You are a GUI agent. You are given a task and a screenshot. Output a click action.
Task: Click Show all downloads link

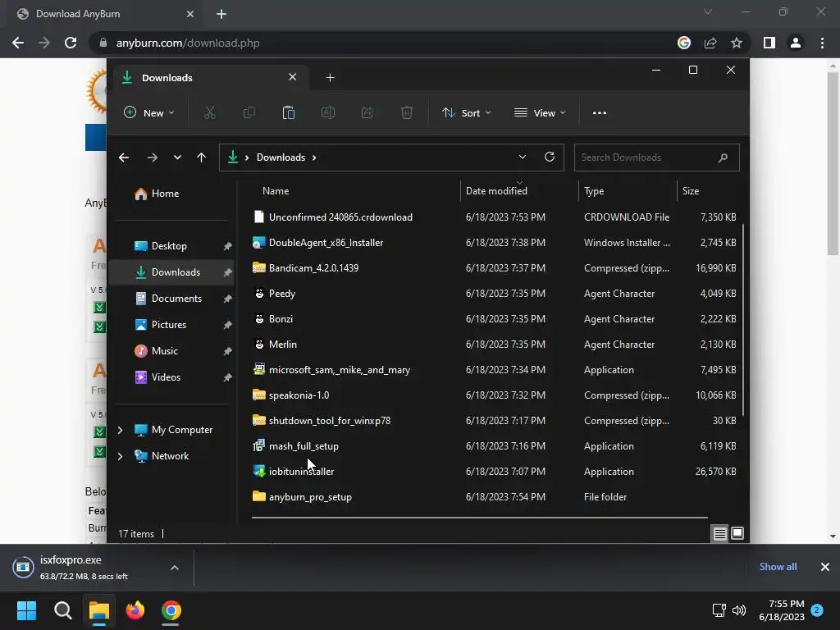tap(778, 567)
